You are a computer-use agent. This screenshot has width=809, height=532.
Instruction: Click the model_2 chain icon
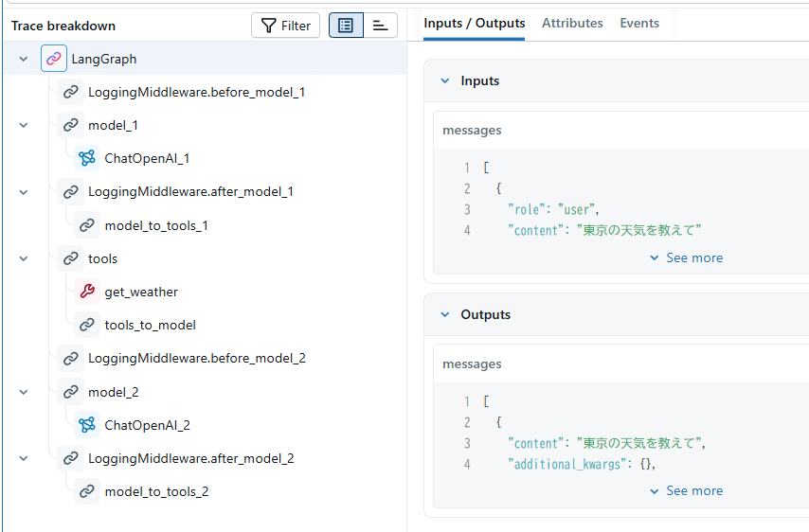pyautogui.click(x=70, y=392)
